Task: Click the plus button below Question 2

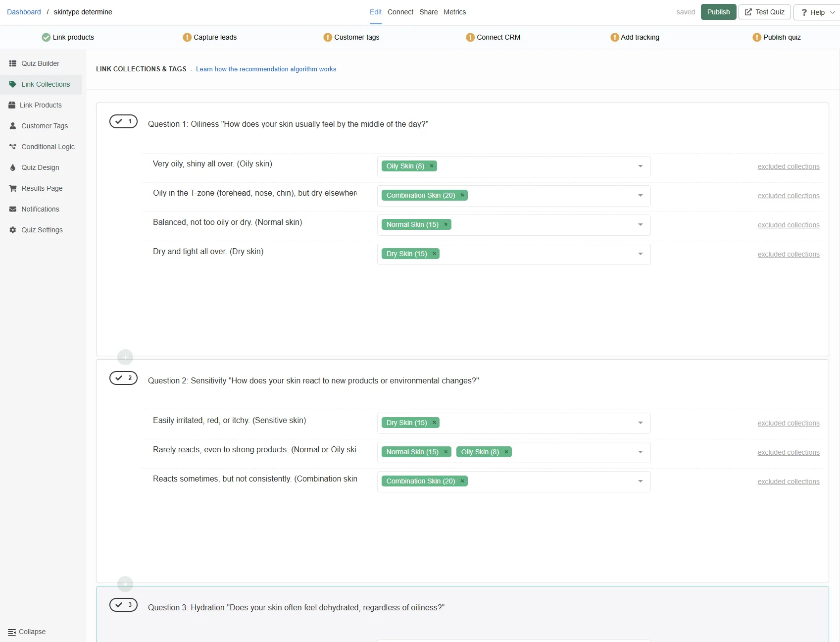Action: 125,584
